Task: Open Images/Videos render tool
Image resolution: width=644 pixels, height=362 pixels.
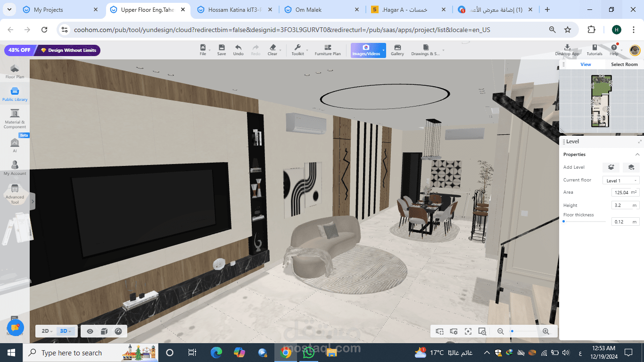Action: tap(366, 50)
